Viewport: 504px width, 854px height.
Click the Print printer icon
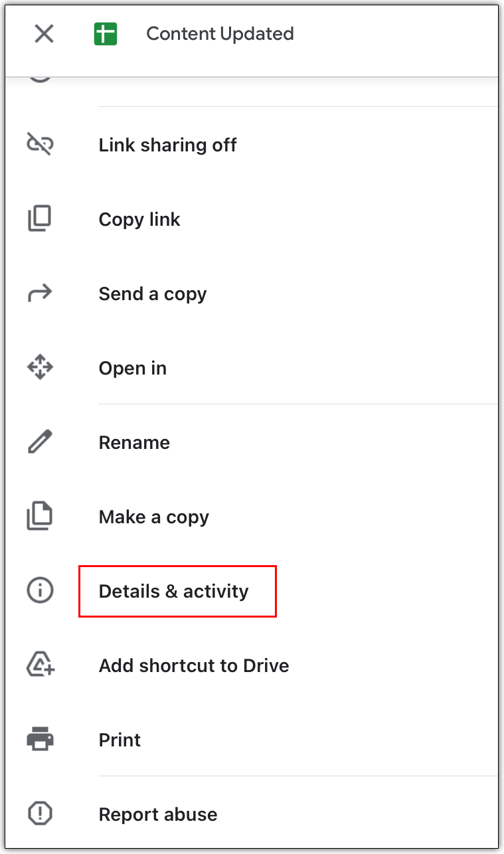(40, 739)
